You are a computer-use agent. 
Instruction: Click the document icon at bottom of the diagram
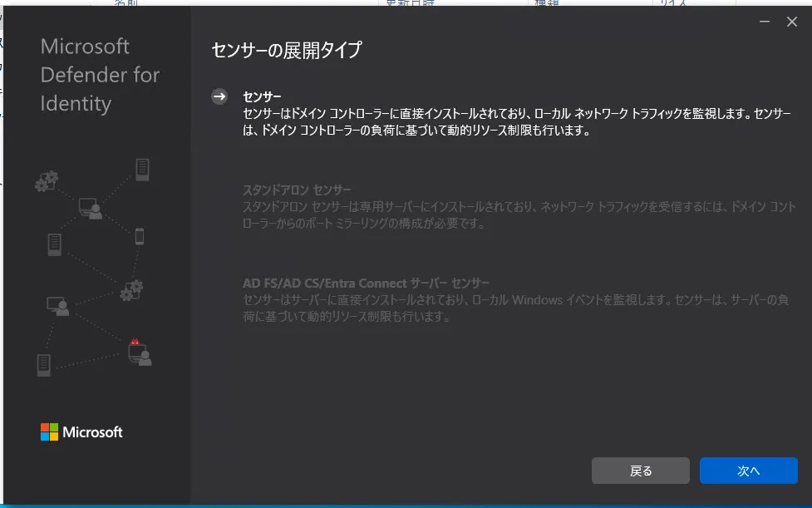coord(42,363)
